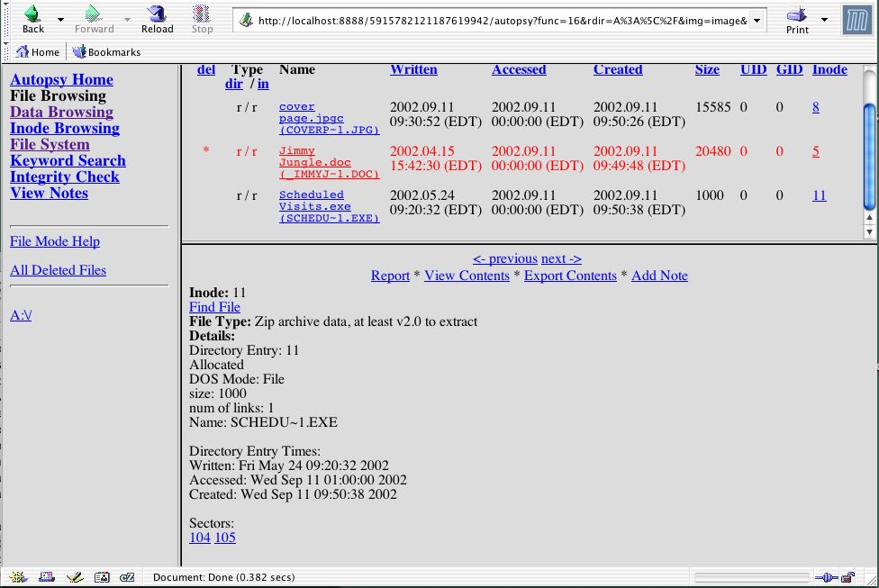
Task: Click the security lock icon in status bar
Action: pyautogui.click(x=847, y=577)
